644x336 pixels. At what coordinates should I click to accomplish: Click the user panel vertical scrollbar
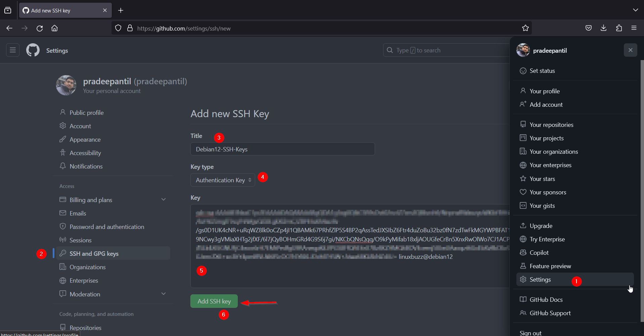point(642,190)
